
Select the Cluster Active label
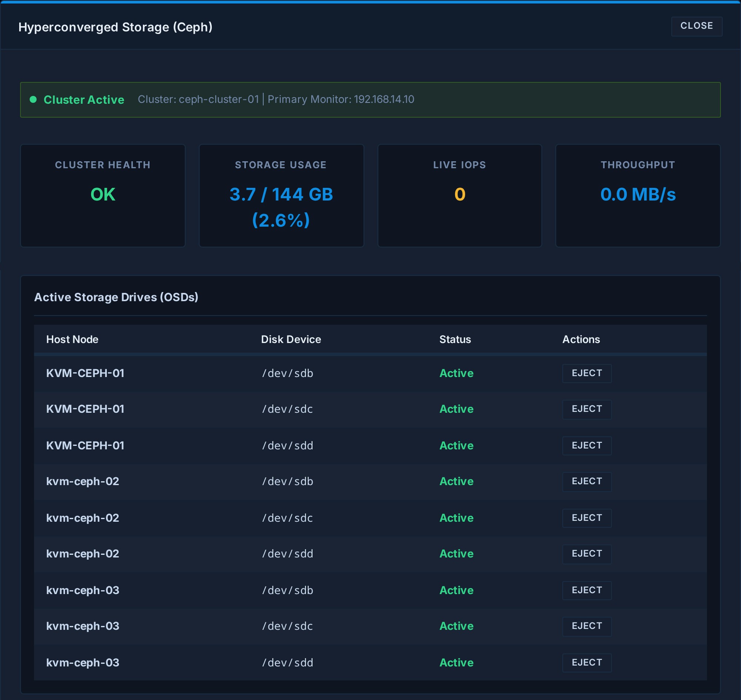pyautogui.click(x=84, y=100)
